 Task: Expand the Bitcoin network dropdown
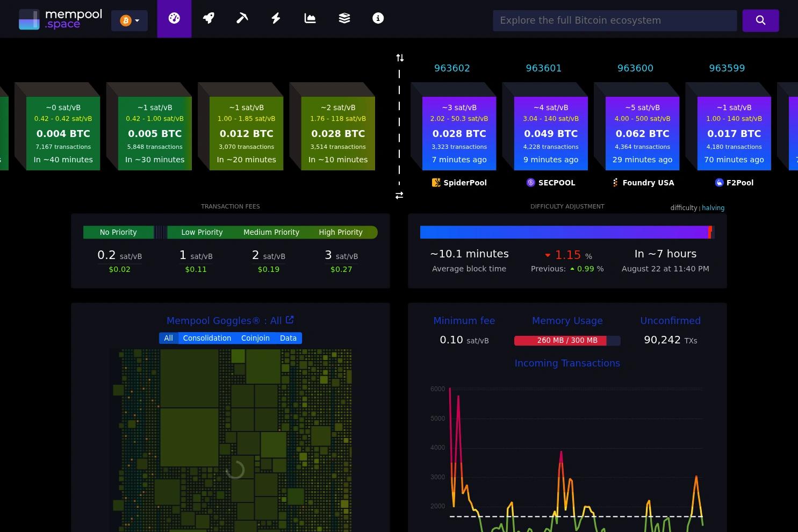click(x=130, y=20)
